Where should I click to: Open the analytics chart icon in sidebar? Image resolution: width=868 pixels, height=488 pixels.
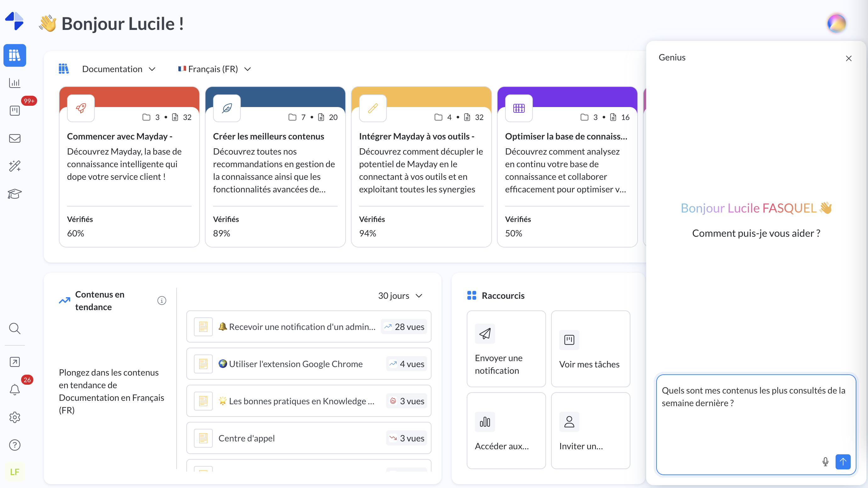click(14, 82)
